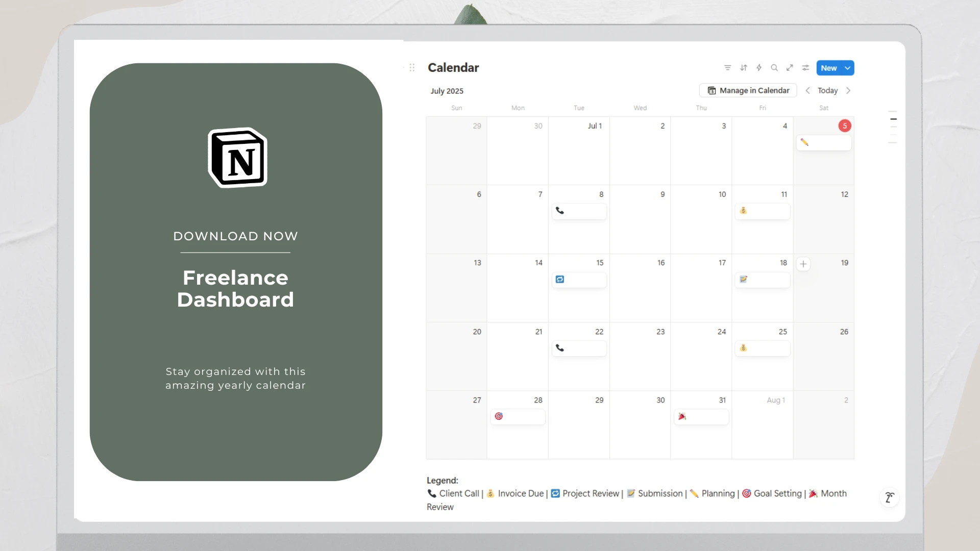Open the goal target event on July 28

point(518,416)
